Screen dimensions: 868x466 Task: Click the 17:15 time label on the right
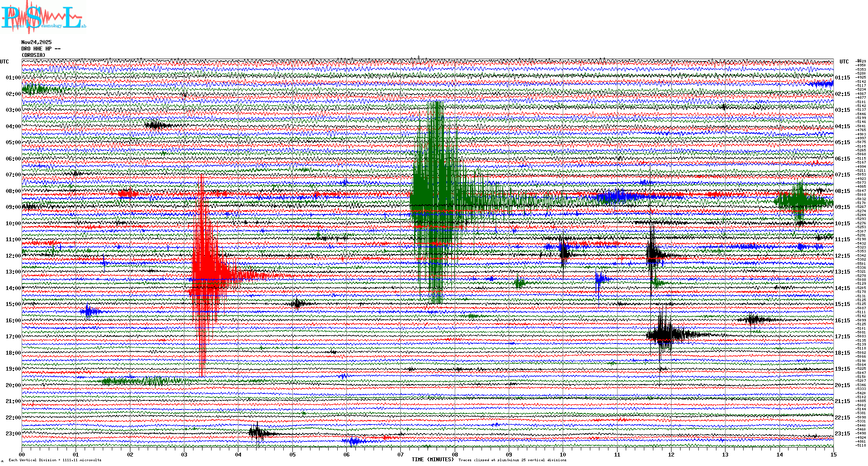tap(842, 337)
